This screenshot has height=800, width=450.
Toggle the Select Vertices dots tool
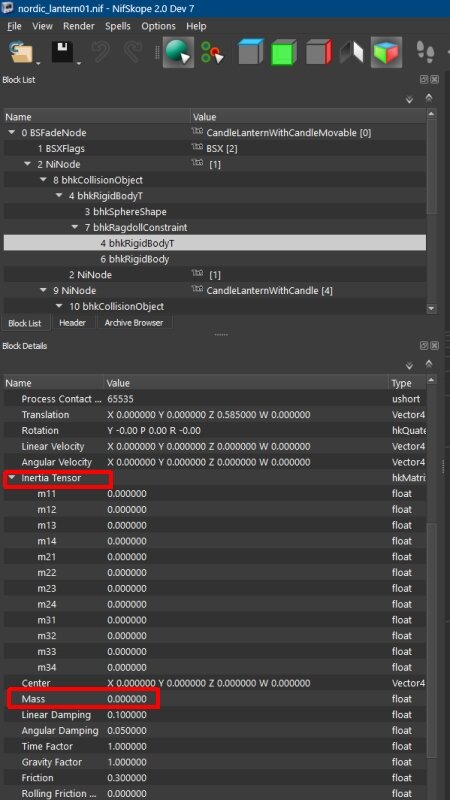click(x=212, y=52)
